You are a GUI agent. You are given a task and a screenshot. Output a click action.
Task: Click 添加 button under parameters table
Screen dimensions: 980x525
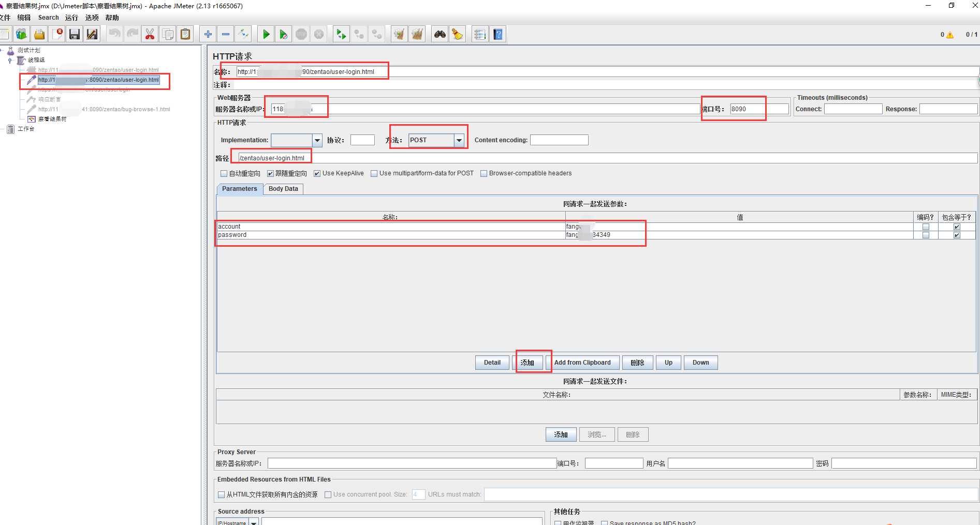(528, 363)
